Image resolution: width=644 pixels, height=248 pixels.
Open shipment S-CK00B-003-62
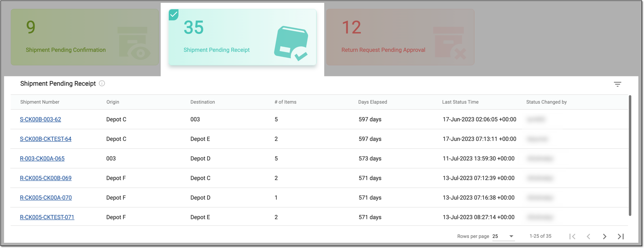tap(40, 119)
